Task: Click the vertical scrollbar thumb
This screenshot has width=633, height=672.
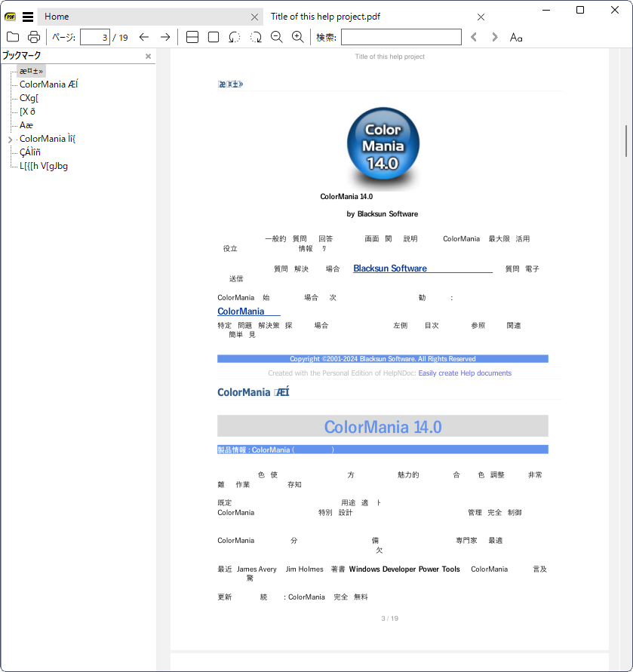Action: point(626,142)
